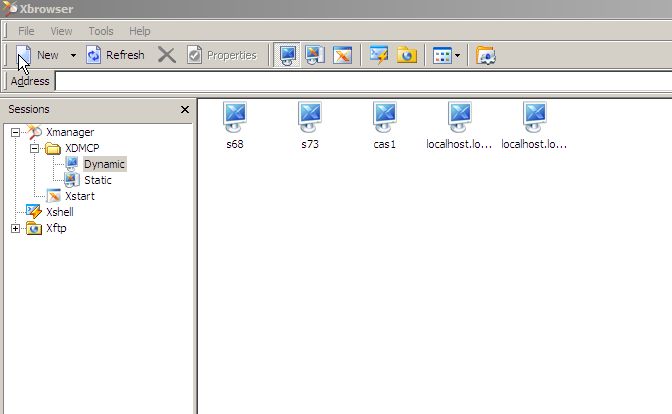Click the Xstart toolbar icon
Viewport: 672px width, 414px height.
(342, 55)
